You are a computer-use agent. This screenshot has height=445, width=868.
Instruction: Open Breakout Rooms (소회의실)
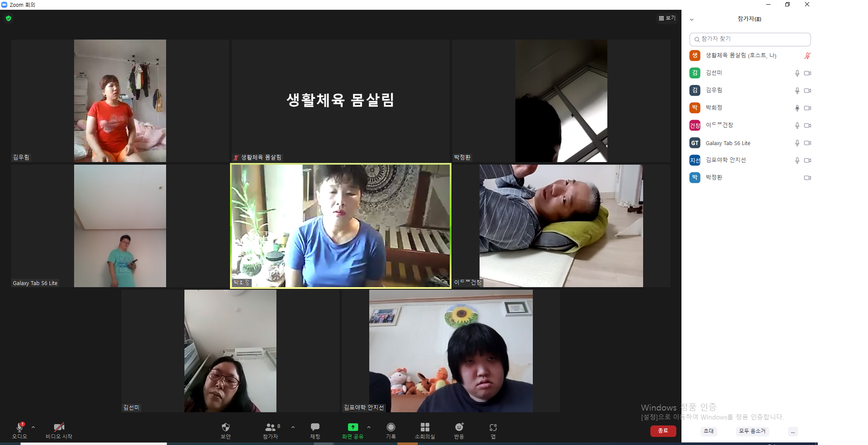tap(425, 431)
